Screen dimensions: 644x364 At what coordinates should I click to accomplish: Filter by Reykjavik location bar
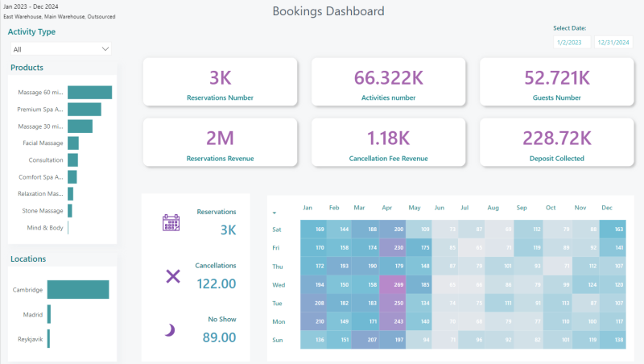point(48,339)
